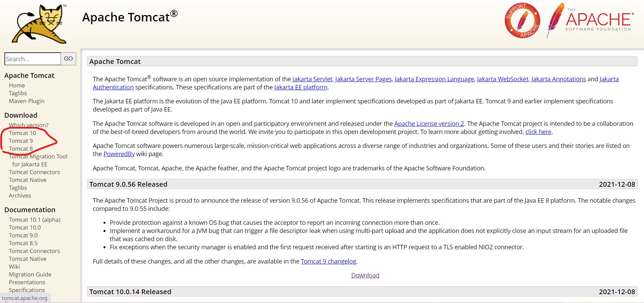Click the Apache Tomcat cat logo

point(39,24)
